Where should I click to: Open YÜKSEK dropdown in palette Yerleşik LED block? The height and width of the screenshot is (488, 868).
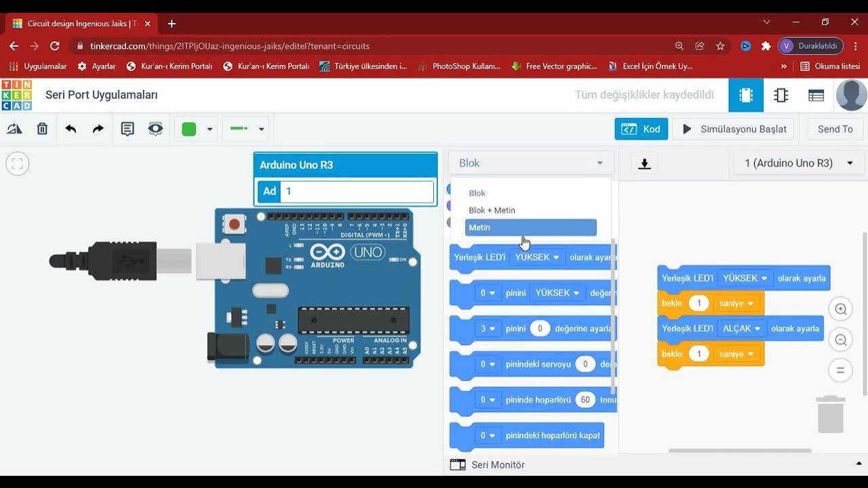point(537,258)
